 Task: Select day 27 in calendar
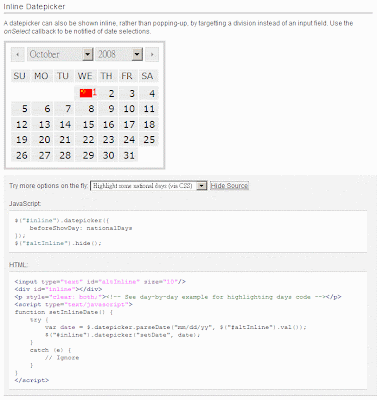coord(42,155)
